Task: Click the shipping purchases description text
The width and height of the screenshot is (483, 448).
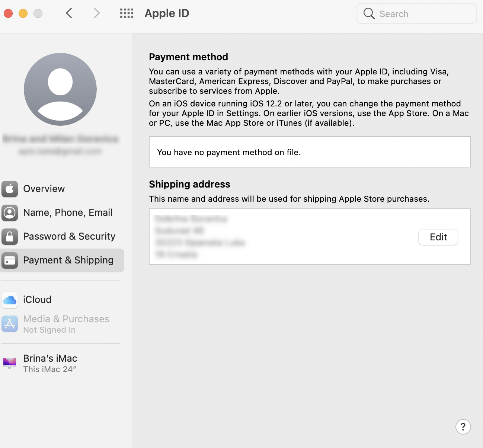Action: click(x=289, y=199)
